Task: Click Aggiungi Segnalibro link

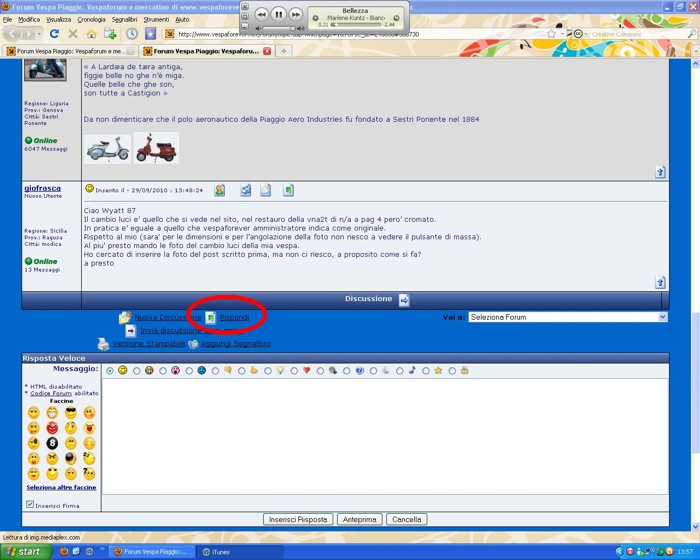Action: tap(236, 343)
